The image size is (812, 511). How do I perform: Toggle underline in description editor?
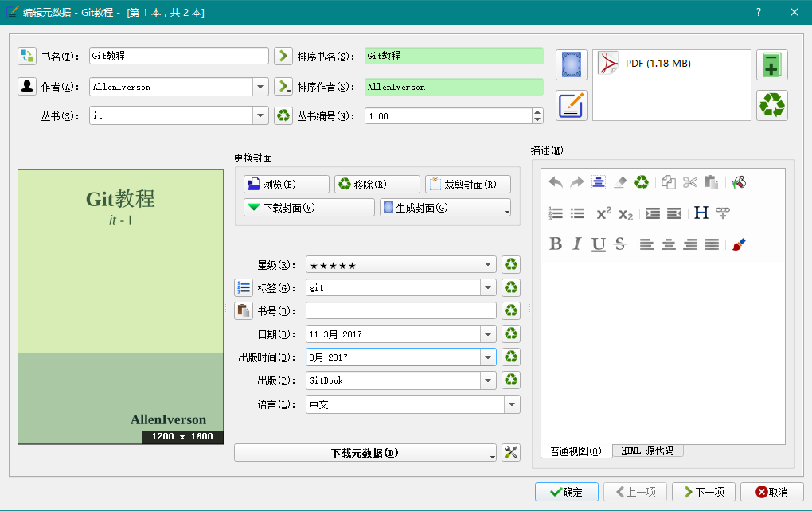(x=599, y=244)
